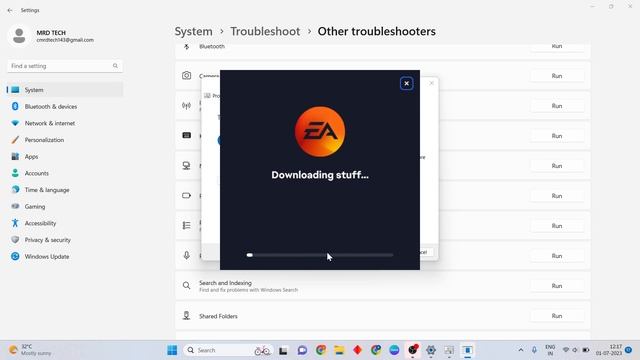This screenshot has height=360, width=640.
Task: Open Network & internet settings
Action: tap(64, 123)
